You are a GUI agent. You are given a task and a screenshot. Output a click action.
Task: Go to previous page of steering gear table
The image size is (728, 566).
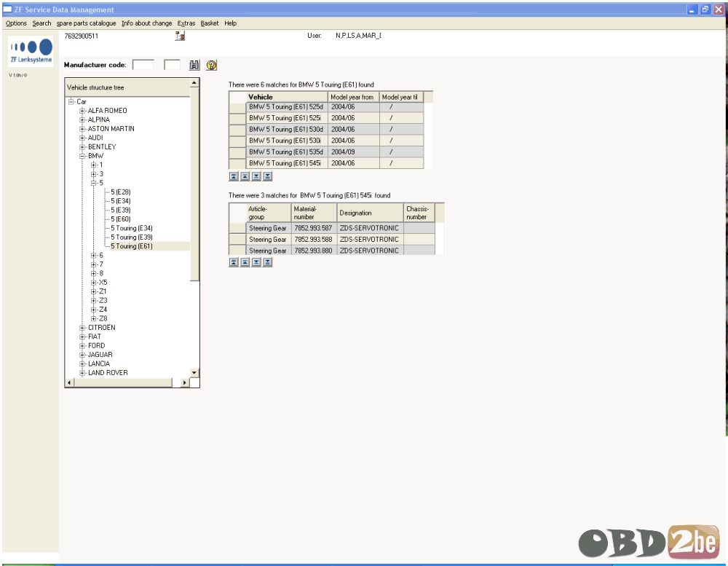[x=245, y=262]
